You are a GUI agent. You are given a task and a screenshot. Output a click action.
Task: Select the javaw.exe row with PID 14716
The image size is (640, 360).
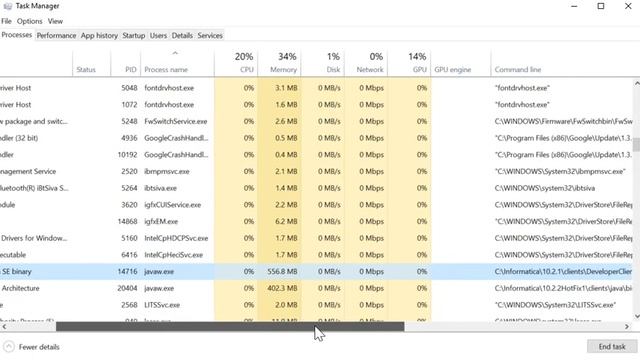(x=316, y=271)
